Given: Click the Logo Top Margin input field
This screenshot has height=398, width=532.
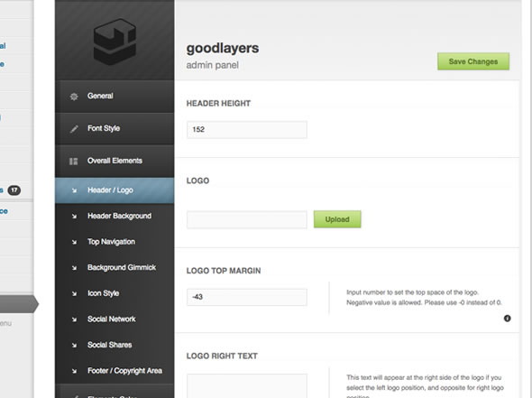Looking at the screenshot, I should click(247, 297).
